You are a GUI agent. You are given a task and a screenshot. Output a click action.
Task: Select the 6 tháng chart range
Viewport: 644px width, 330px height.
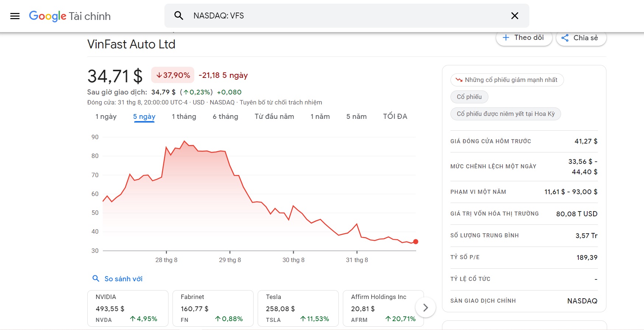click(x=225, y=117)
